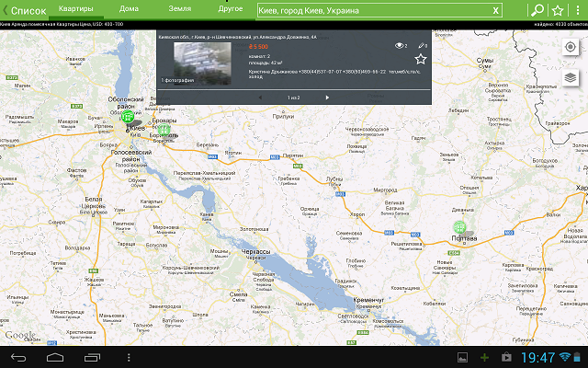Tap the listing address ул. Александра Довженко
Image resolution: width=588 pixels, height=368 pixels.
[237, 37]
